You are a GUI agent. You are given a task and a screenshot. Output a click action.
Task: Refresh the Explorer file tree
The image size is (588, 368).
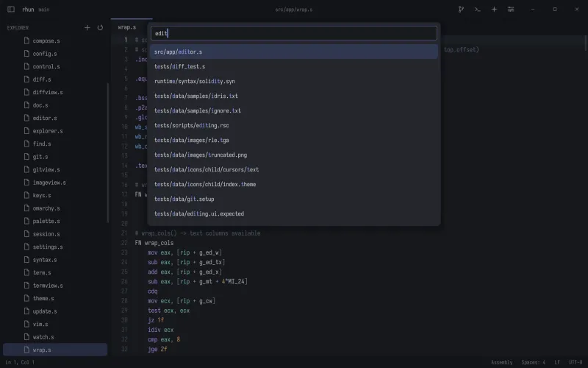[100, 27]
